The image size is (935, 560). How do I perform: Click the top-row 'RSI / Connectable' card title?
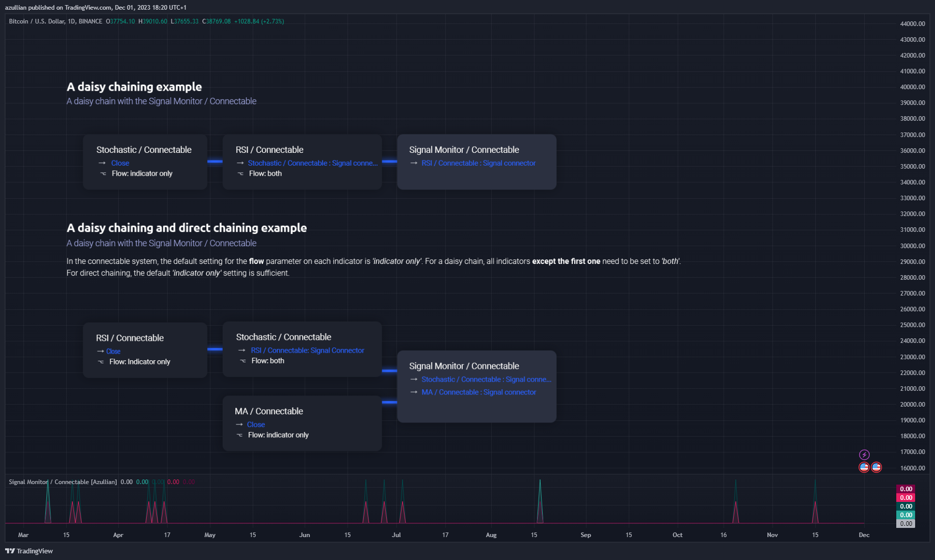[x=270, y=150]
